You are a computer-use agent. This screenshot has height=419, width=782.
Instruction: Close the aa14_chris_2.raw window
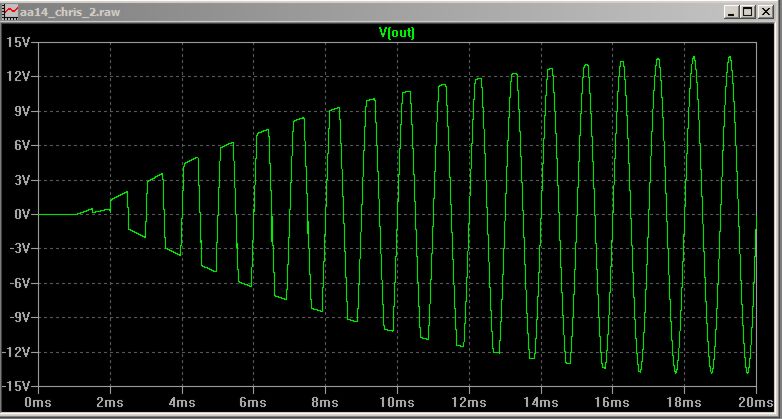pos(765,11)
